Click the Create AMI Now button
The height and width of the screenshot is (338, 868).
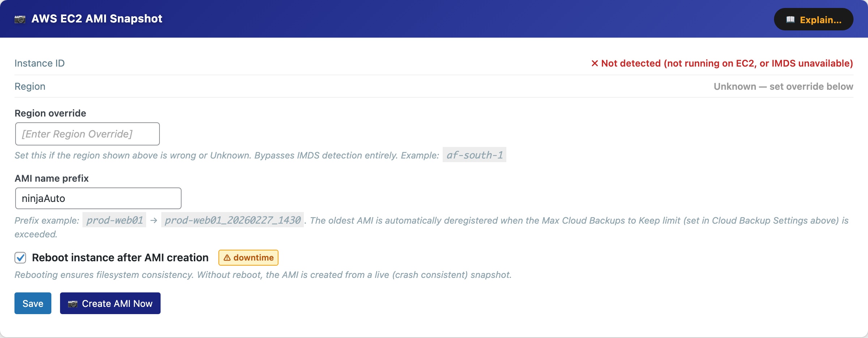pyautogui.click(x=110, y=303)
